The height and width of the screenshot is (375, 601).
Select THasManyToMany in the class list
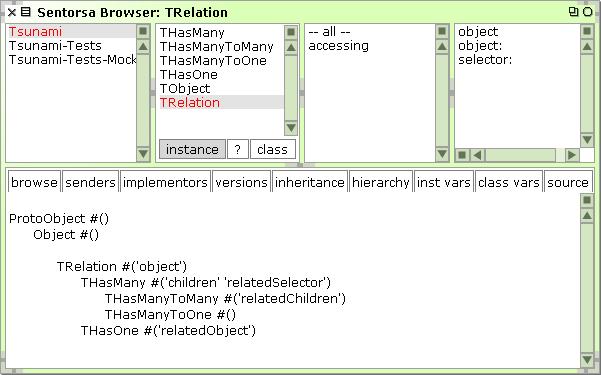pyautogui.click(x=217, y=47)
